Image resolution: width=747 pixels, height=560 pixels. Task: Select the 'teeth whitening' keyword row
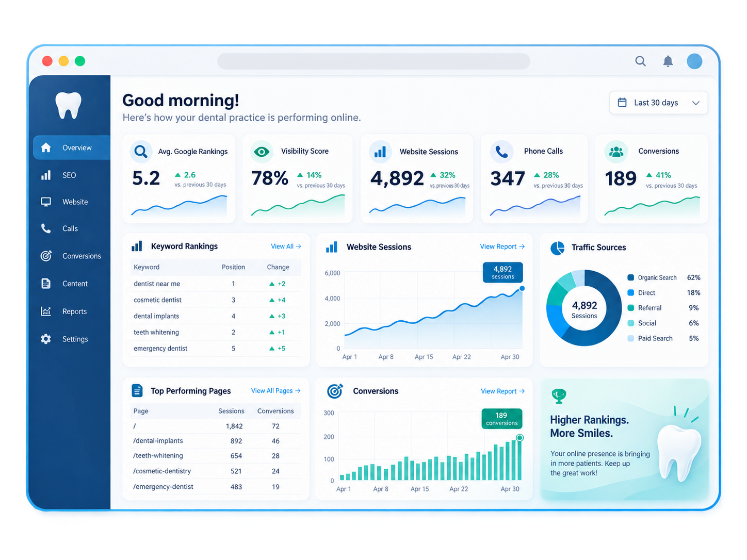click(x=216, y=332)
